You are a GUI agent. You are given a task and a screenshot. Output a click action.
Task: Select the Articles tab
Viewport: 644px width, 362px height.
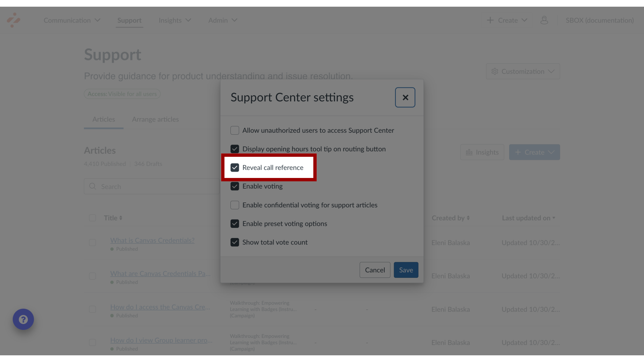pos(104,119)
